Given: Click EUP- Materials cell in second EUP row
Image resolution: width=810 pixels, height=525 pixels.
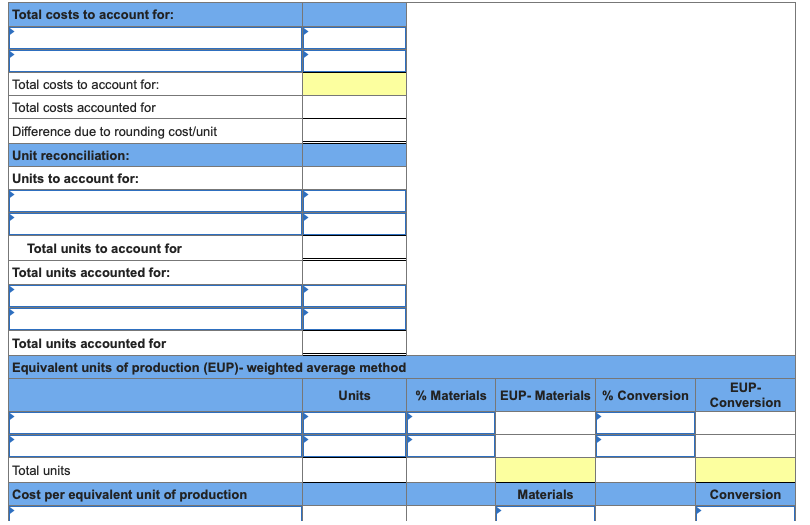Looking at the screenshot, I should 546,446.
